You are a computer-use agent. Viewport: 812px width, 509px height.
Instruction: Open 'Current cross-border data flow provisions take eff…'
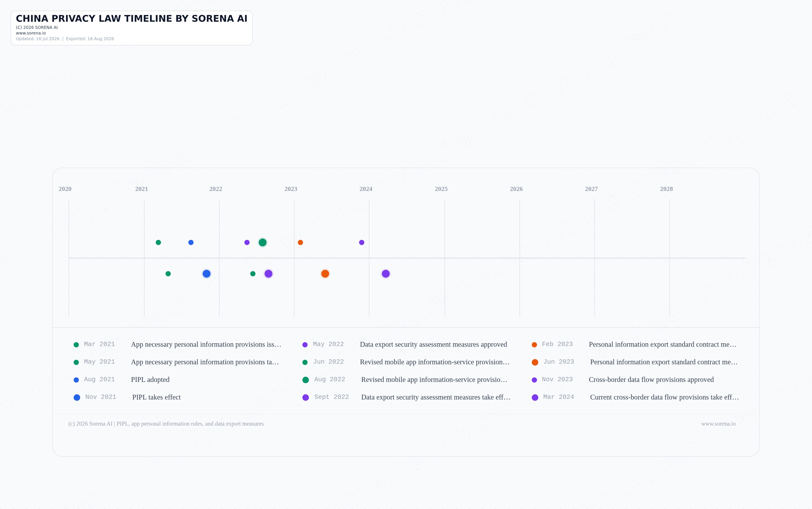[x=665, y=397]
